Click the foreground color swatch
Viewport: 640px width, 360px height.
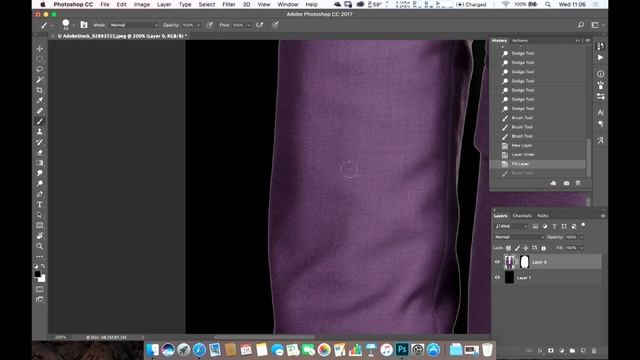pyautogui.click(x=38, y=274)
